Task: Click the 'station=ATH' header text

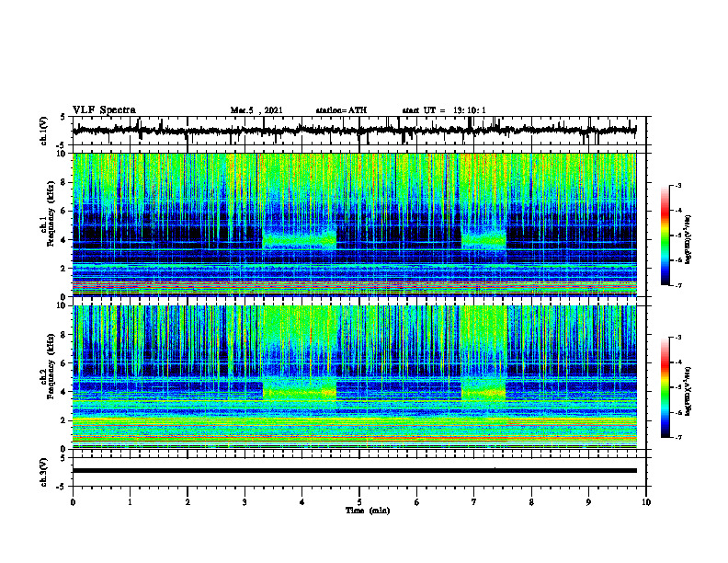Action: point(341,110)
